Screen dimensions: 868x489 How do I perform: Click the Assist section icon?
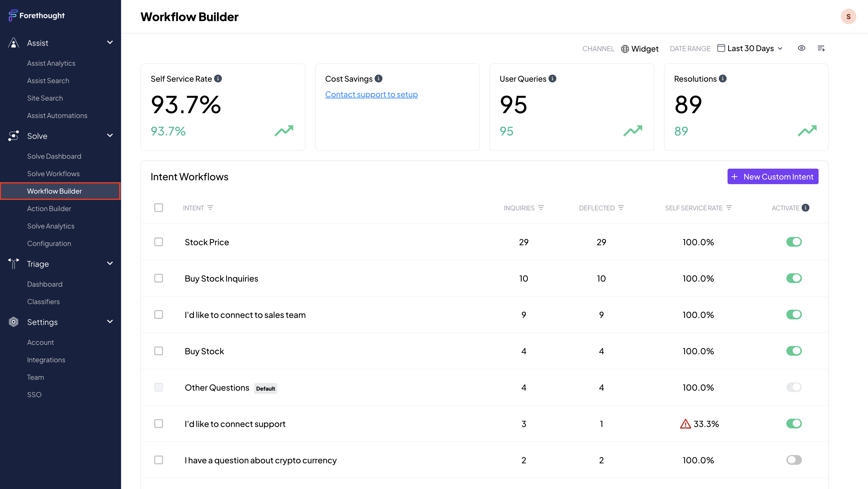point(14,43)
